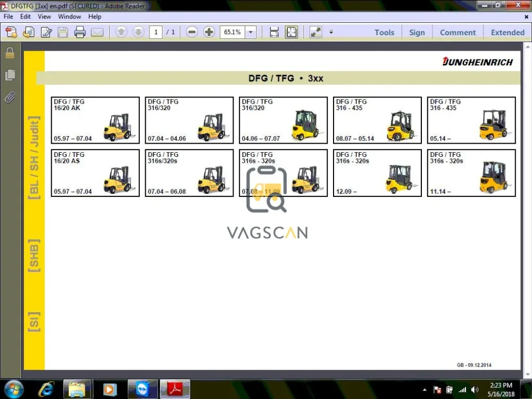Screen dimensions: 532x399
Task: Open DFG/TFG 316s - 320s 11.14 – card
Action: (471, 173)
